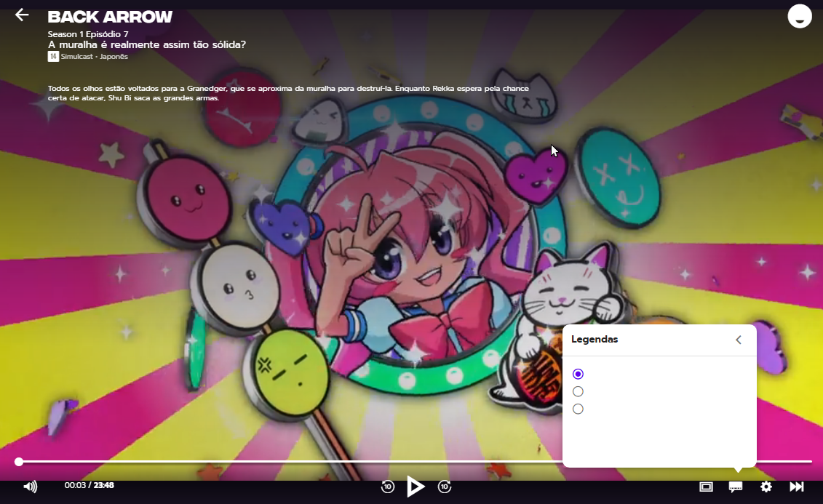Keep the selected first subtitle option
This screenshot has height=504, width=823.
(578, 374)
